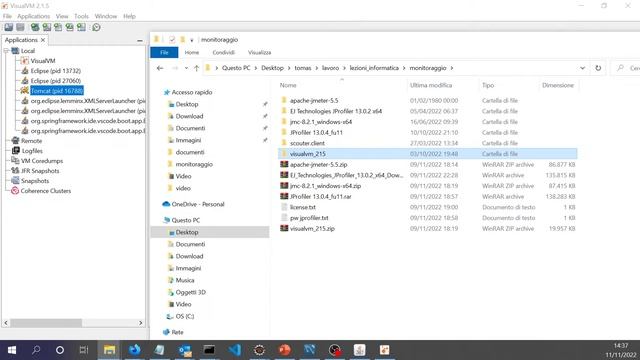Screen dimensions: 640x360
Task: Open the Window menu
Action: [x=106, y=16]
